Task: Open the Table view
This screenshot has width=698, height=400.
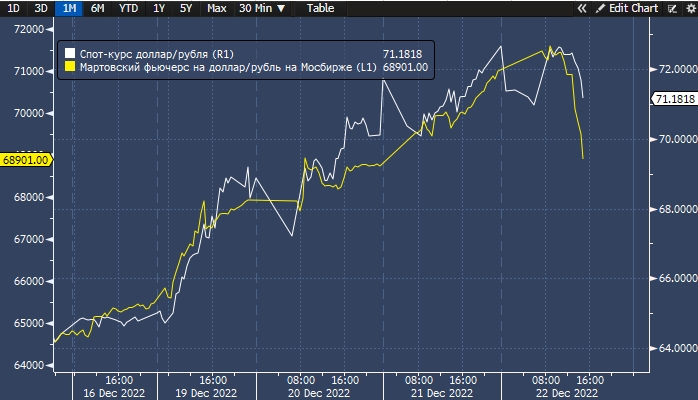Action: tap(321, 8)
